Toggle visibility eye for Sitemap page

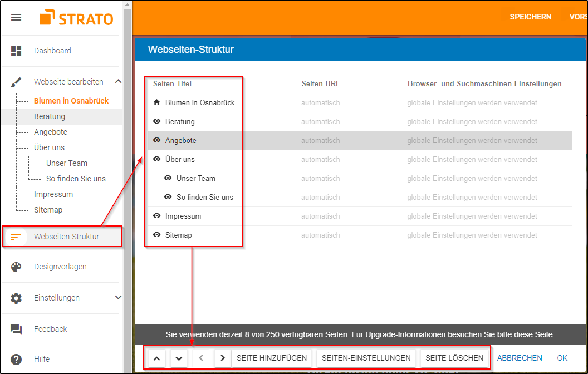pos(157,235)
